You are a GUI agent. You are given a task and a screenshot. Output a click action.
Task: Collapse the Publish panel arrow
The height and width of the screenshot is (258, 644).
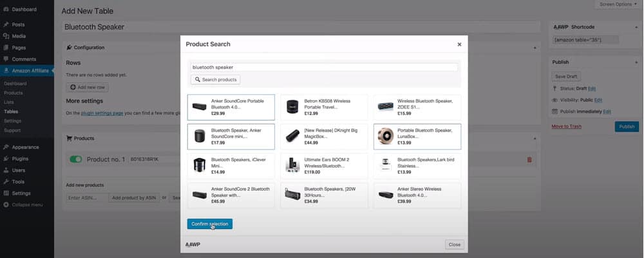click(x=636, y=62)
